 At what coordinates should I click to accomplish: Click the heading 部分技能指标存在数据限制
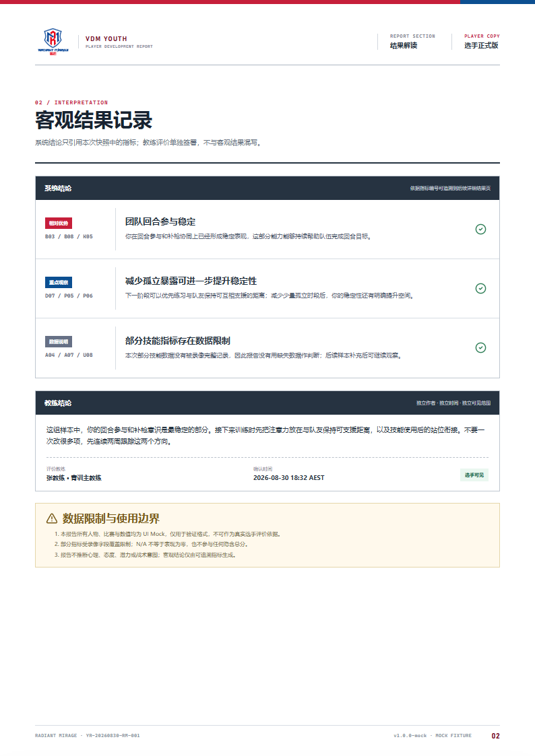point(177,341)
